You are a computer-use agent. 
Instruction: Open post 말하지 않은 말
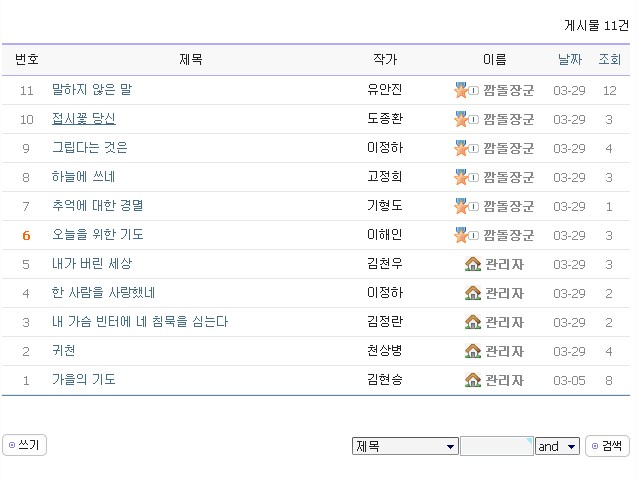coord(91,90)
